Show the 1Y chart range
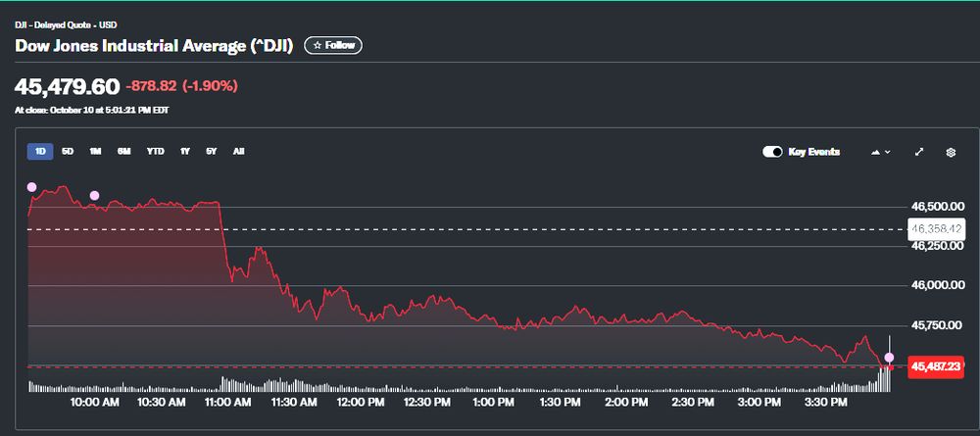This screenshot has width=980, height=436. coord(185,151)
